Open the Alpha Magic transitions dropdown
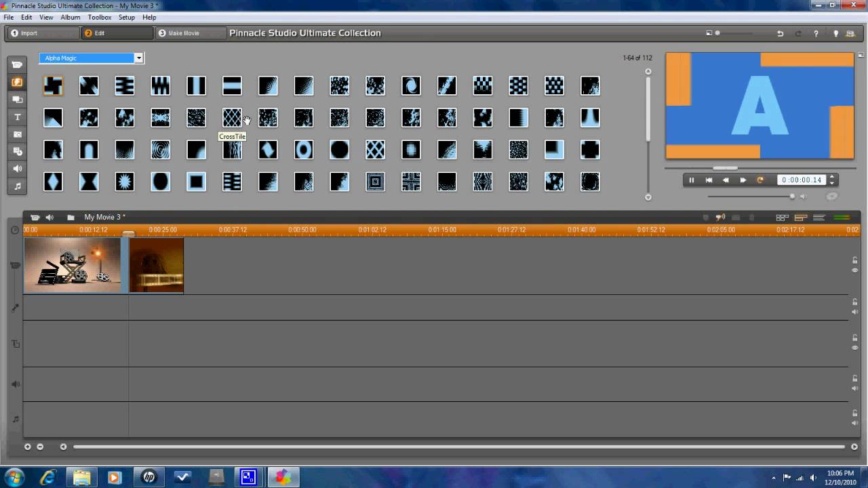This screenshot has height=488, width=868. coord(91,58)
